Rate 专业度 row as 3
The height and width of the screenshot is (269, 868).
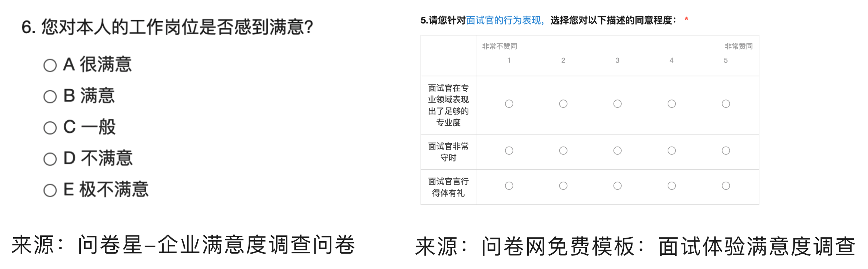coord(617,104)
